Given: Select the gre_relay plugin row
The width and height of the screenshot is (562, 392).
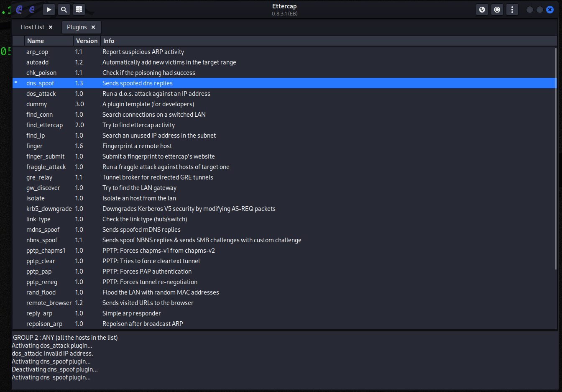Looking at the screenshot, I should click(x=284, y=177).
